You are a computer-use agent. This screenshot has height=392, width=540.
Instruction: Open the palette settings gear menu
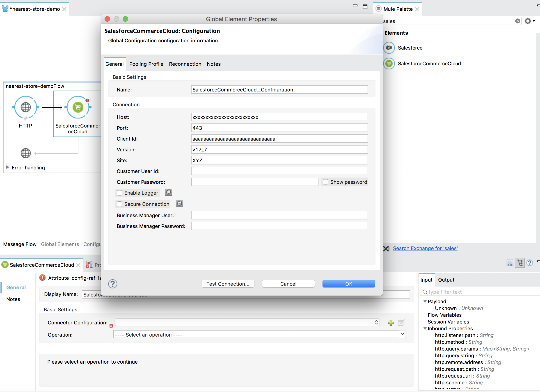(529, 21)
